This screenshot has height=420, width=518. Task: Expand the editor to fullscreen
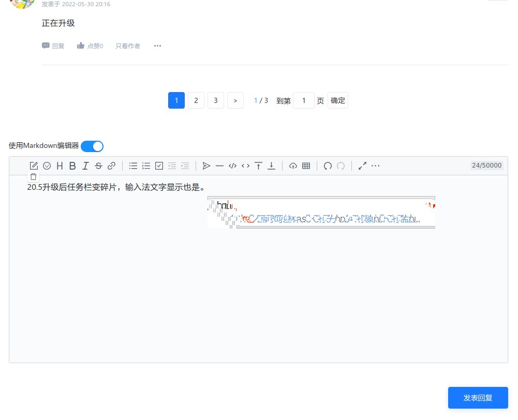point(362,166)
